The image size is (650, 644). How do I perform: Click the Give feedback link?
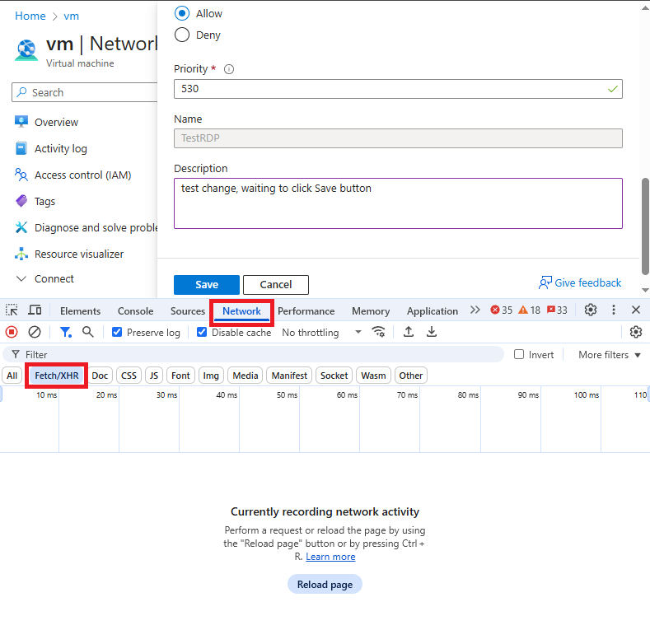pos(579,282)
